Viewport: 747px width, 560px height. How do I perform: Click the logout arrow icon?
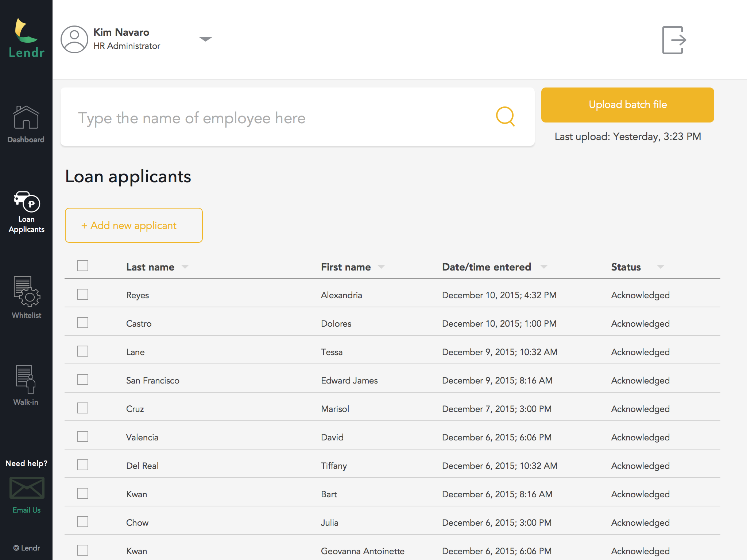pos(674,40)
